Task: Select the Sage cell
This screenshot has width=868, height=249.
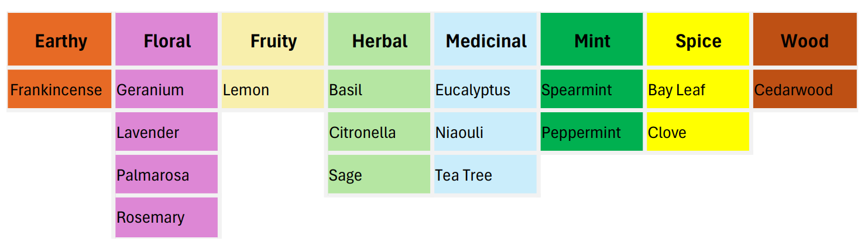Action: [x=379, y=175]
